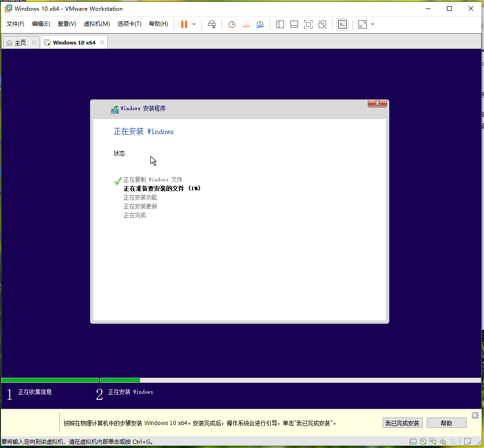This screenshot has width=484, height=448.
Task: Click the network adapter status icon
Action: tap(433, 442)
